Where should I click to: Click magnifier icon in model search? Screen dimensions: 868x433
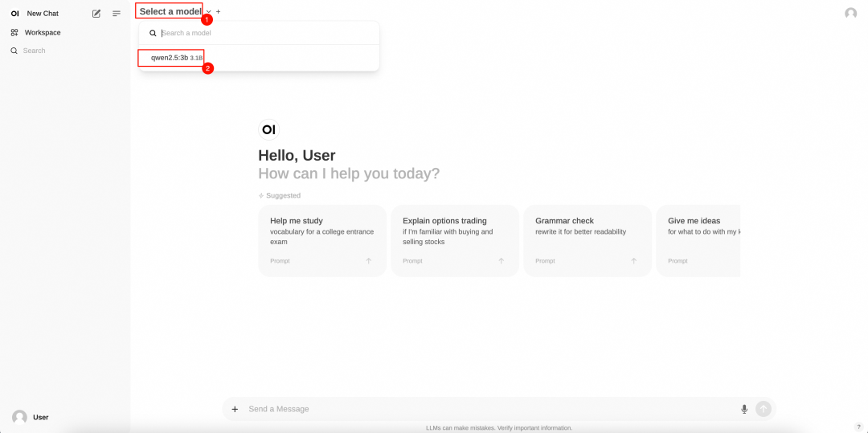click(x=153, y=33)
